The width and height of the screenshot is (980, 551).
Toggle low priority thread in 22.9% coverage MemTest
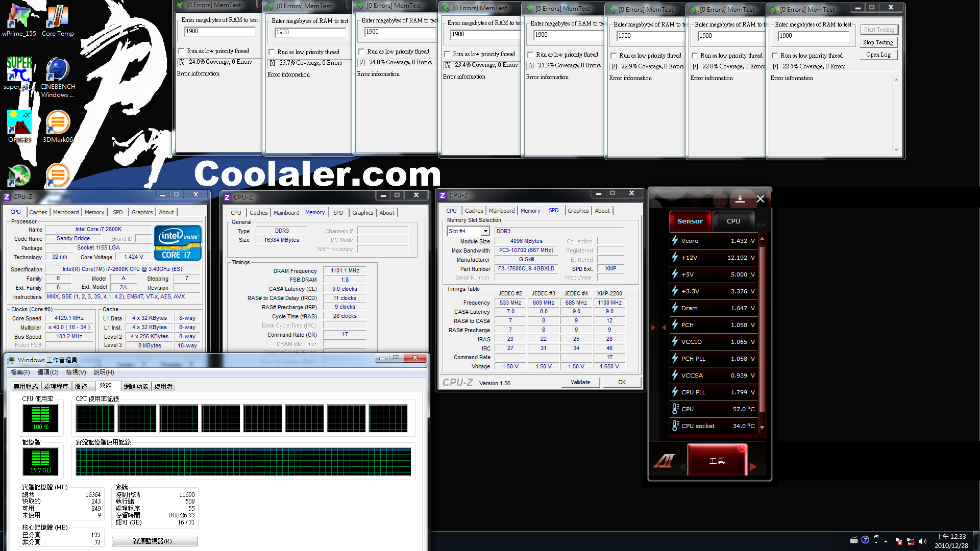click(x=614, y=56)
